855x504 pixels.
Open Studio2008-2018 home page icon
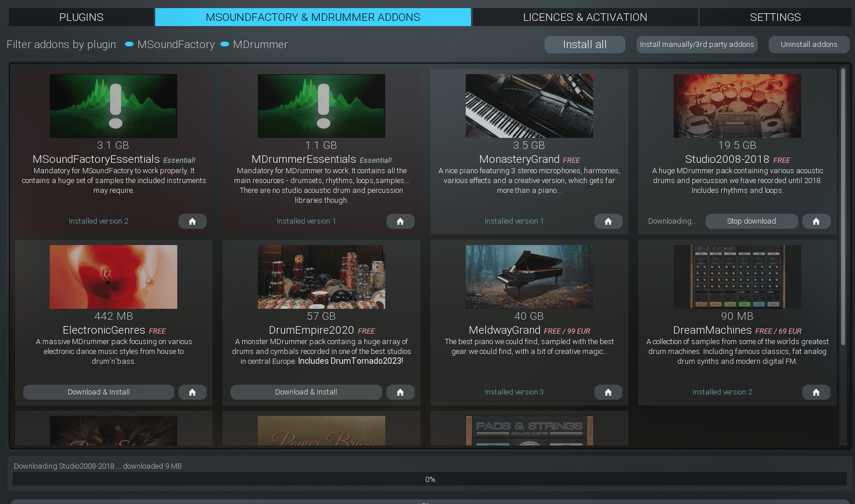tap(816, 221)
